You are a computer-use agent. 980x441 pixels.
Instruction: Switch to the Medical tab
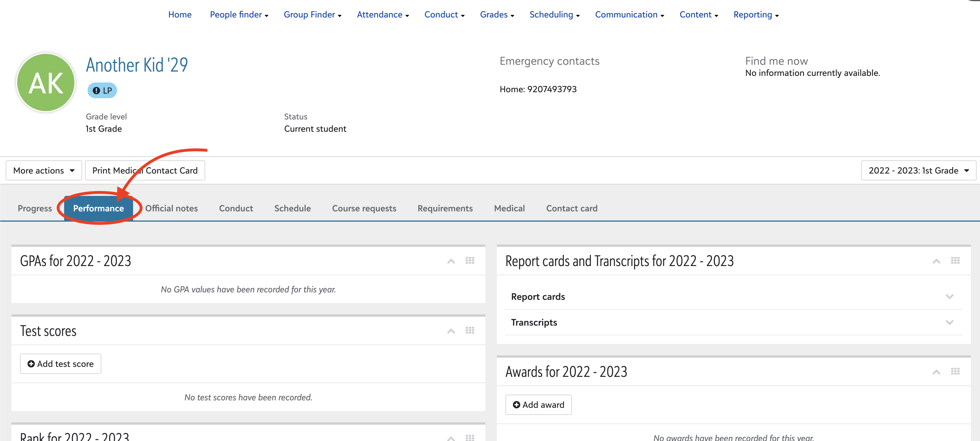pos(509,208)
